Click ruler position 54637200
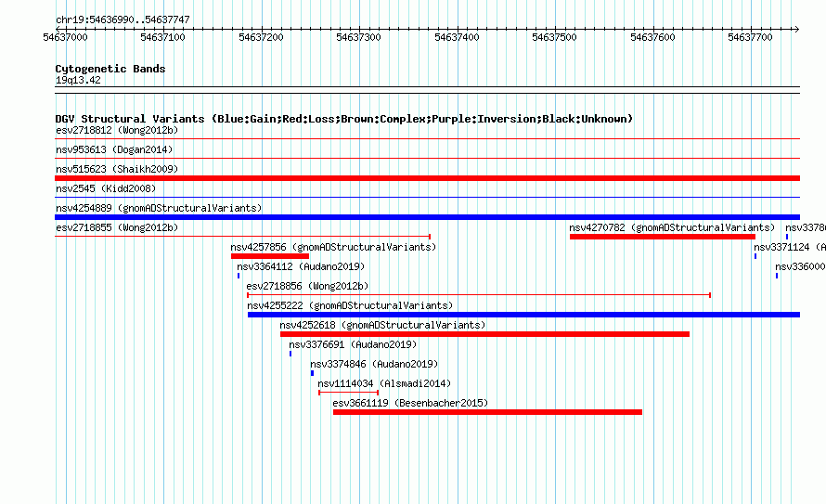The height and width of the screenshot is (504, 826). [261, 37]
